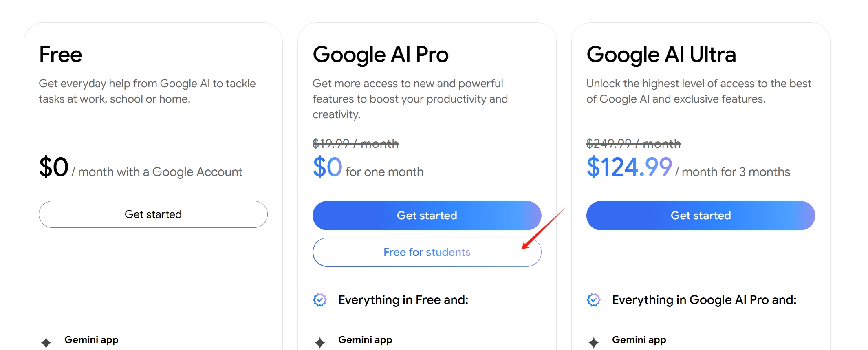Screen dimensions: 868x350
Task: Open the Free for students offer
Action: point(427,252)
